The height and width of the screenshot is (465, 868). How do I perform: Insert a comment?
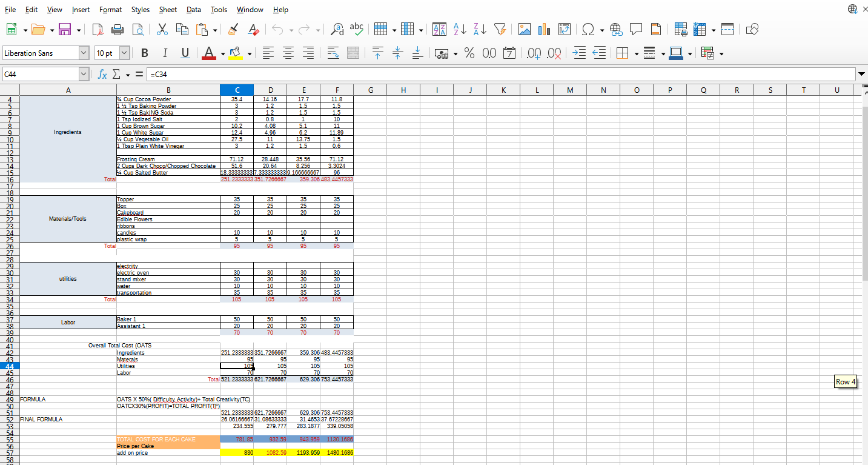pyautogui.click(x=635, y=29)
